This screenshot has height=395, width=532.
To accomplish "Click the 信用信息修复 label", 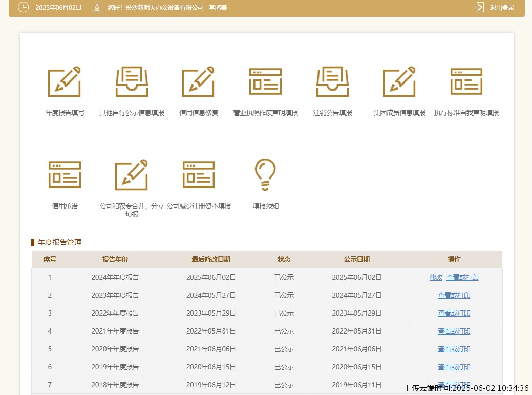I will click(x=199, y=113).
